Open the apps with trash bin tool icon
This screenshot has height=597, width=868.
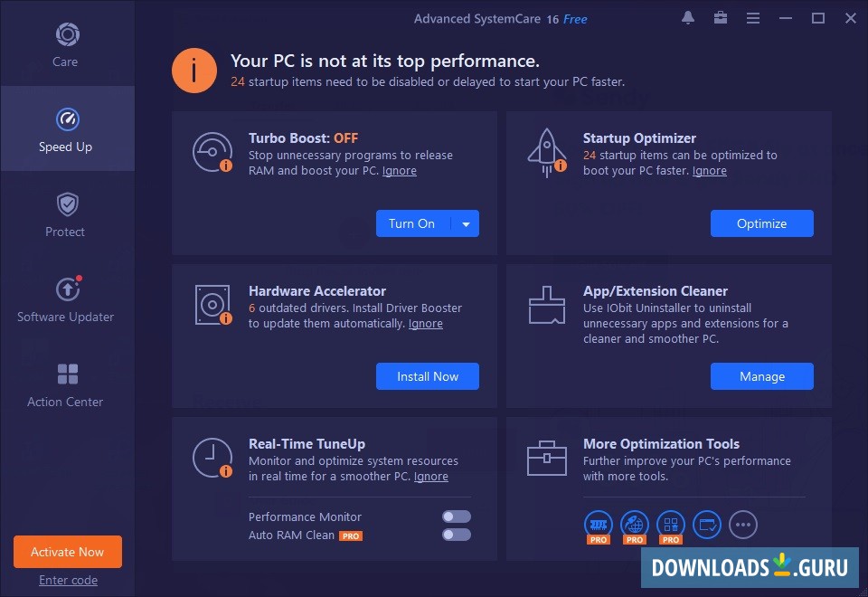(x=670, y=526)
